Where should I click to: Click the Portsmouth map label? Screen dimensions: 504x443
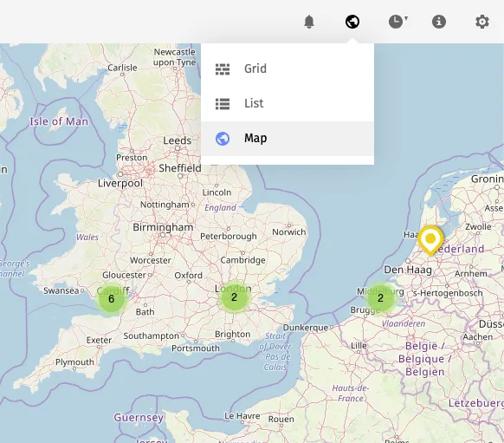coord(196,349)
